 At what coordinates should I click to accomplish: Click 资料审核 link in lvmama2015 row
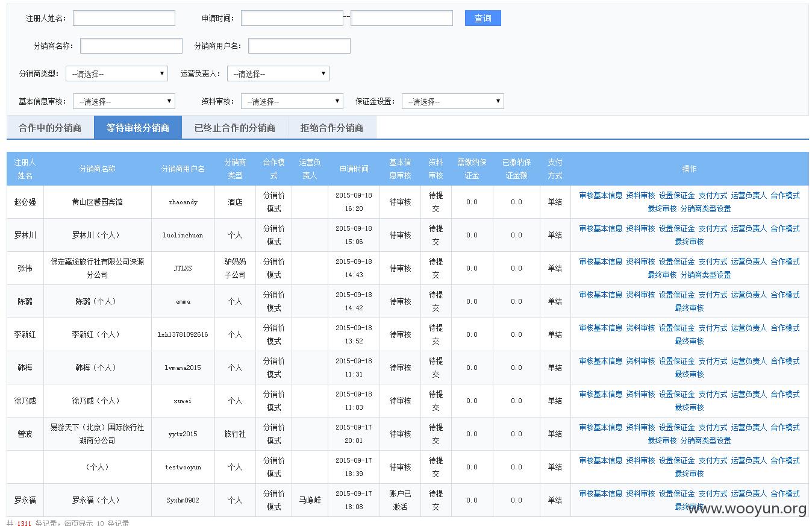tap(640, 361)
